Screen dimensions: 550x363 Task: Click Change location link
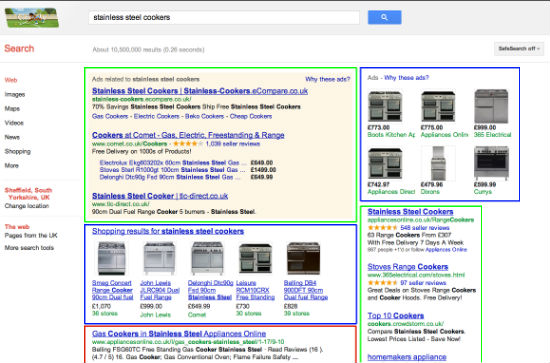tap(27, 206)
